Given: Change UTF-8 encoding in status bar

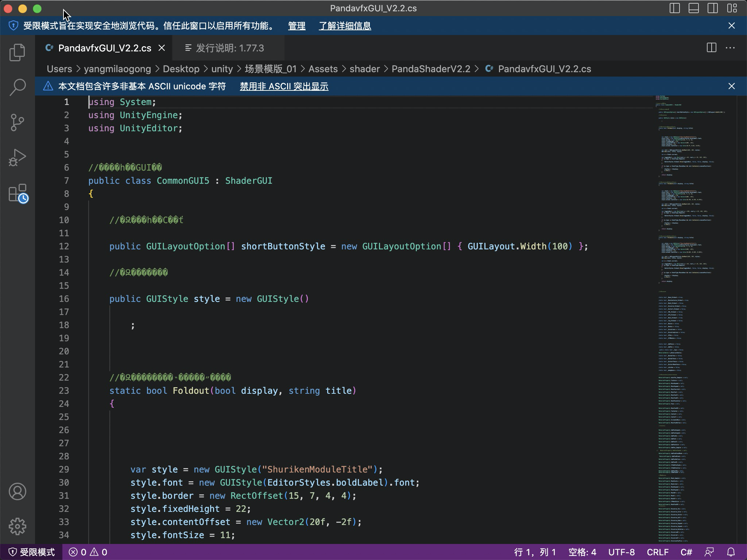Looking at the screenshot, I should click(x=621, y=552).
